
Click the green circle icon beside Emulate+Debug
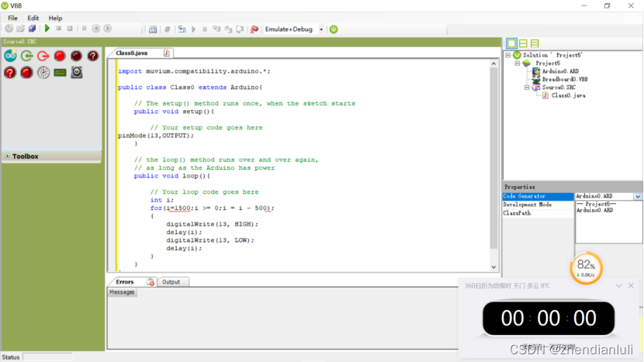click(x=334, y=29)
